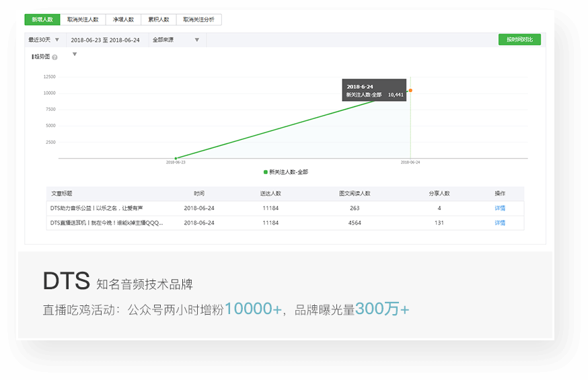The image size is (588, 380).
Task: Select the 新增人数 tab
Action: click(x=42, y=20)
